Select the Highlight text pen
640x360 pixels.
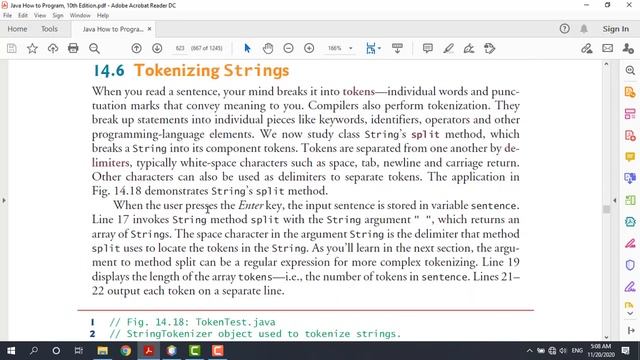pos(449,48)
